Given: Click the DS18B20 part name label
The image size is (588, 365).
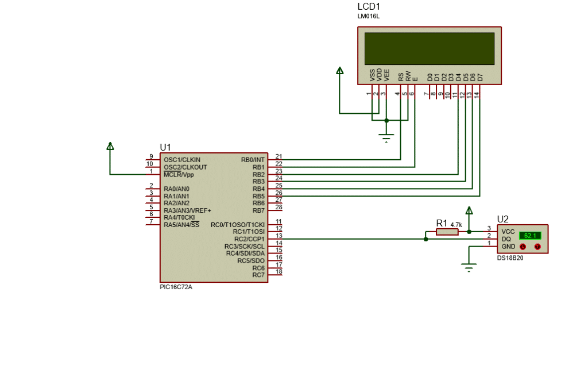Looking at the screenshot, I should (510, 258).
